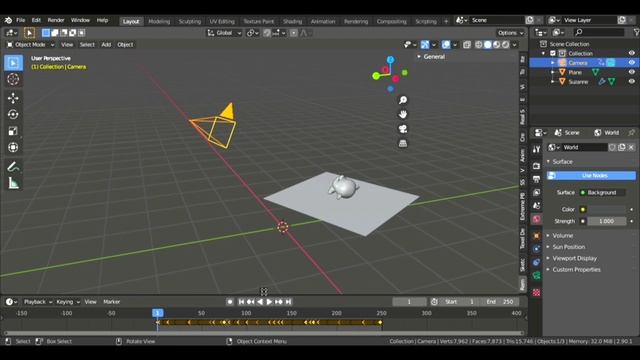Click the Background surface shader button
640x360 pixels.
[602, 193]
